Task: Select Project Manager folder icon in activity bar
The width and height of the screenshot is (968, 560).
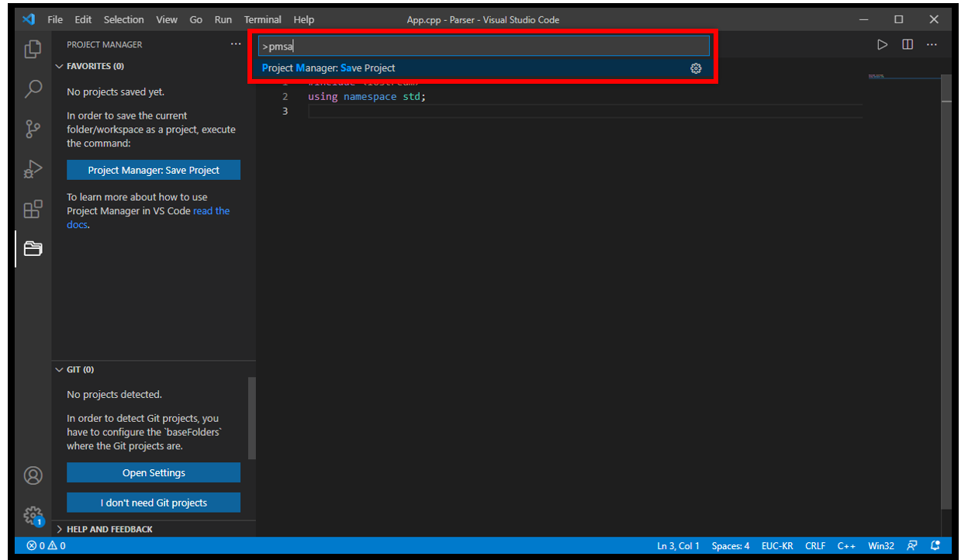Action: (33, 248)
